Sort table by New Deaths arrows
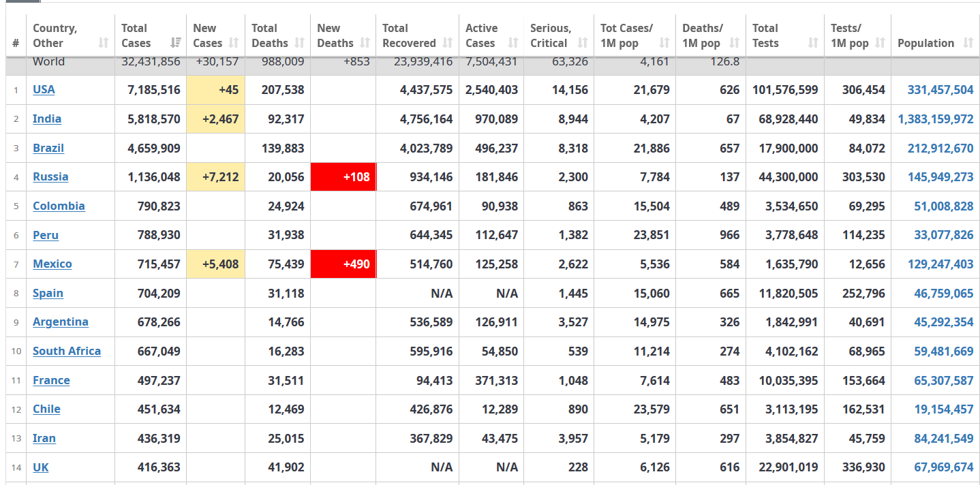980x485 pixels. pos(365,43)
